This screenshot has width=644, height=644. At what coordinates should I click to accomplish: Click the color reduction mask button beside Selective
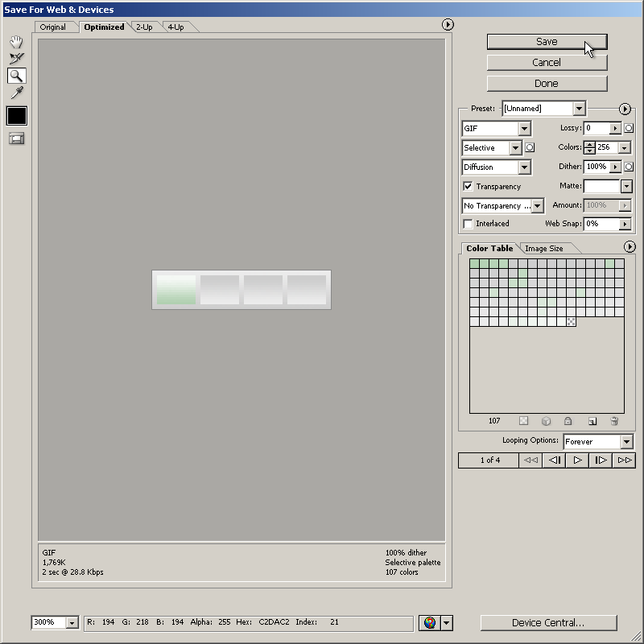pyautogui.click(x=530, y=147)
